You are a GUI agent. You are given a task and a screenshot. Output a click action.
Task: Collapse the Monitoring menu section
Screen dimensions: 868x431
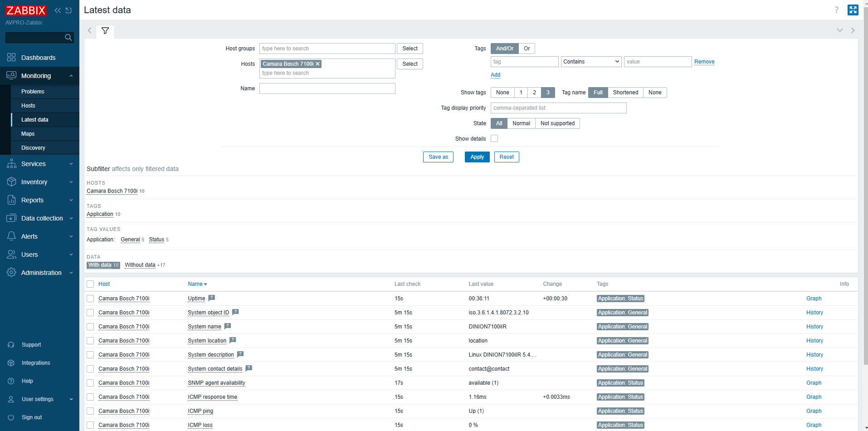coord(71,76)
